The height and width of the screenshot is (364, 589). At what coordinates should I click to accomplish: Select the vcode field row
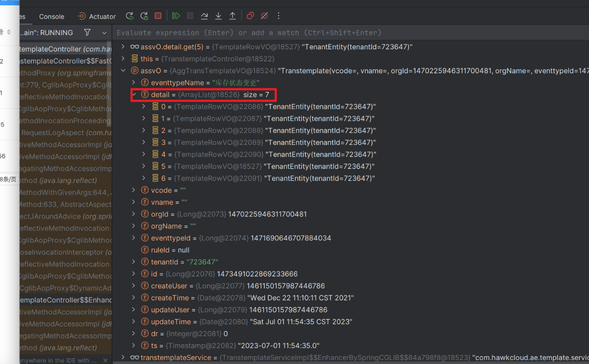coord(351,190)
